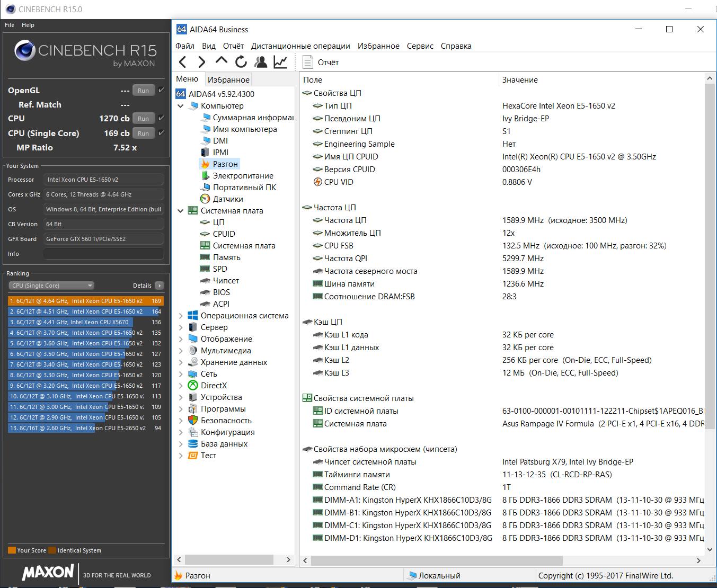Click the Отчёт report document icon

(307, 63)
